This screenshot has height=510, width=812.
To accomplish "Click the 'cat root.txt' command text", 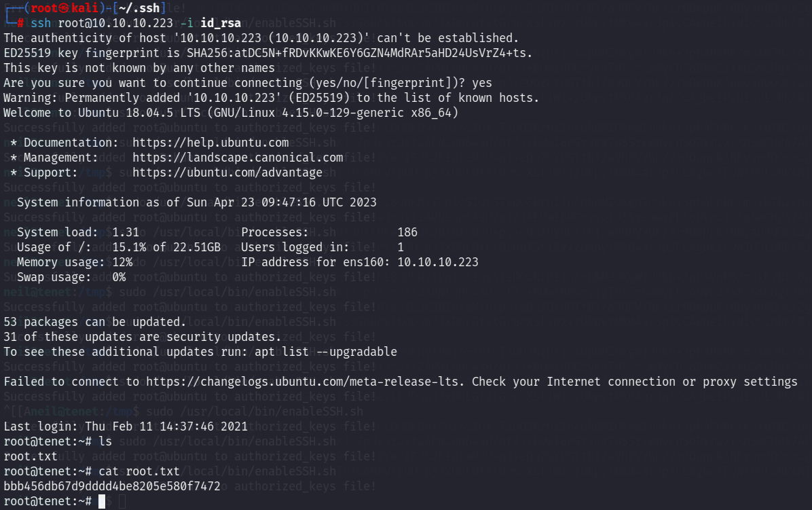I will point(139,472).
